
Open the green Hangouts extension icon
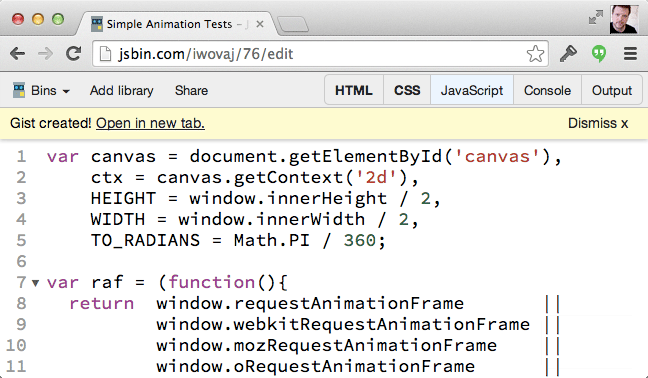(x=599, y=54)
